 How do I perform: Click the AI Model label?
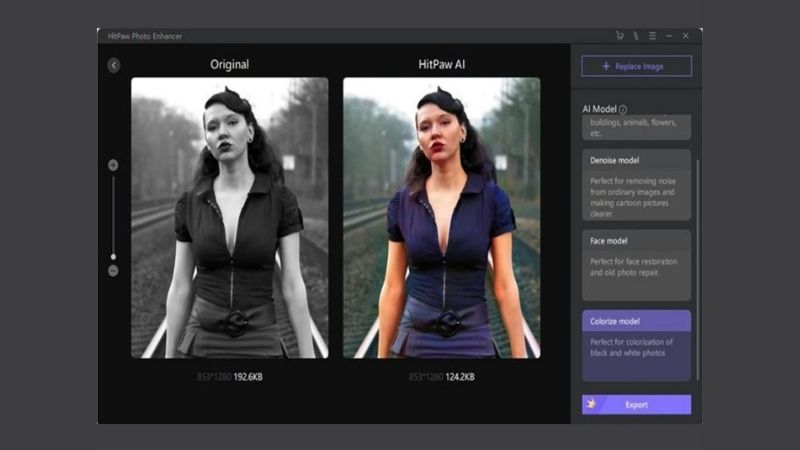coord(599,109)
